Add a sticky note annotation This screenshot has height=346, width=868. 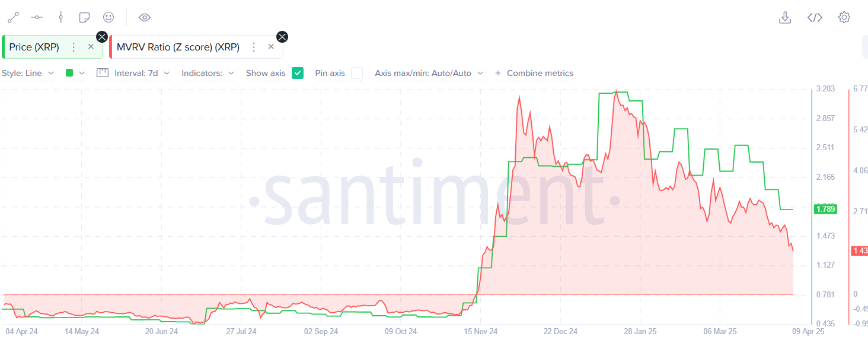[x=84, y=17]
